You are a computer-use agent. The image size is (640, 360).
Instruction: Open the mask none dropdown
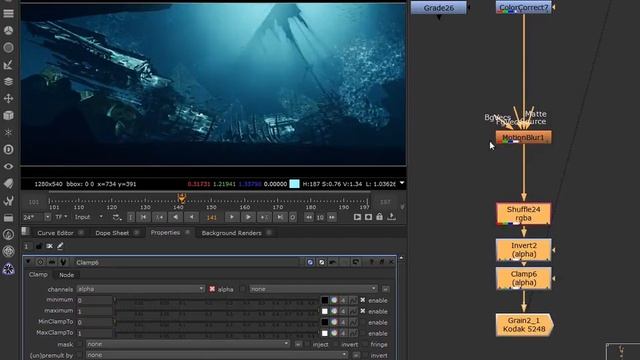pyautogui.click(x=188, y=344)
